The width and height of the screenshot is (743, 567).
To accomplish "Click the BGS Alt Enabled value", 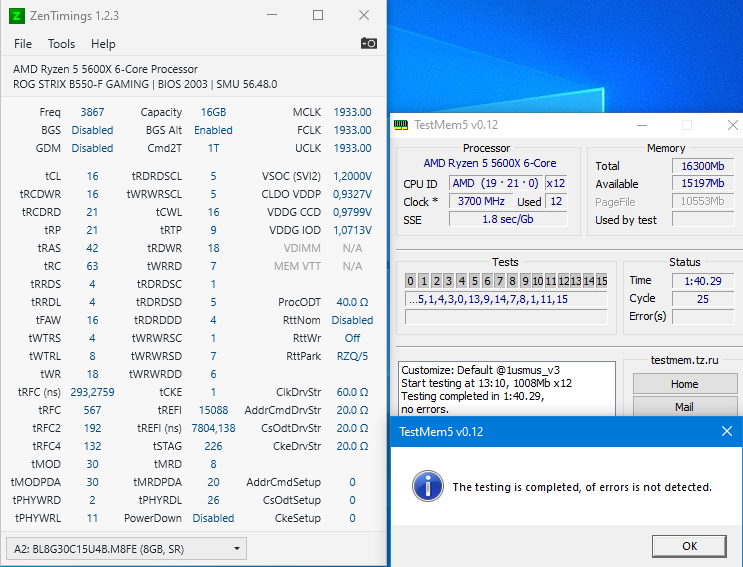I will pyautogui.click(x=213, y=130).
